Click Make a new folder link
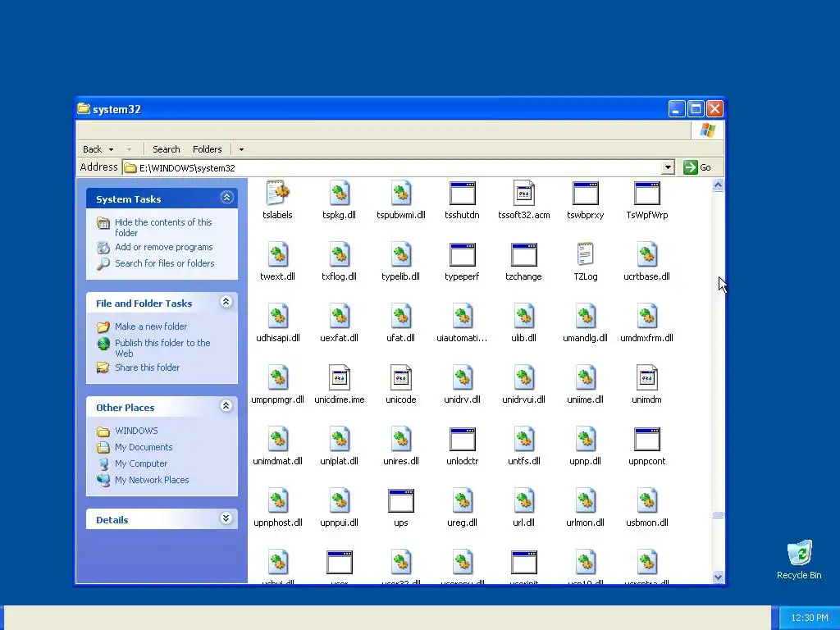840x630 pixels. point(151,326)
